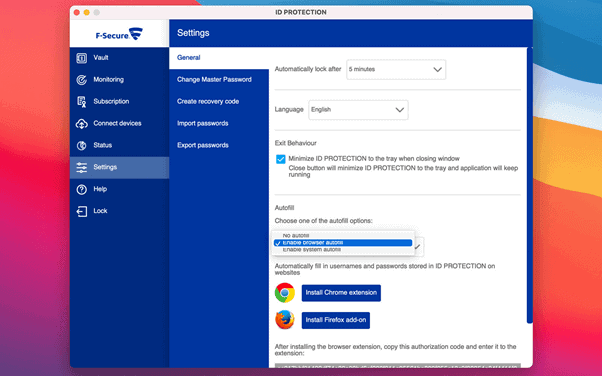602x376 pixels.
Task: Select Connect devices in the sidebar
Action: (117, 123)
